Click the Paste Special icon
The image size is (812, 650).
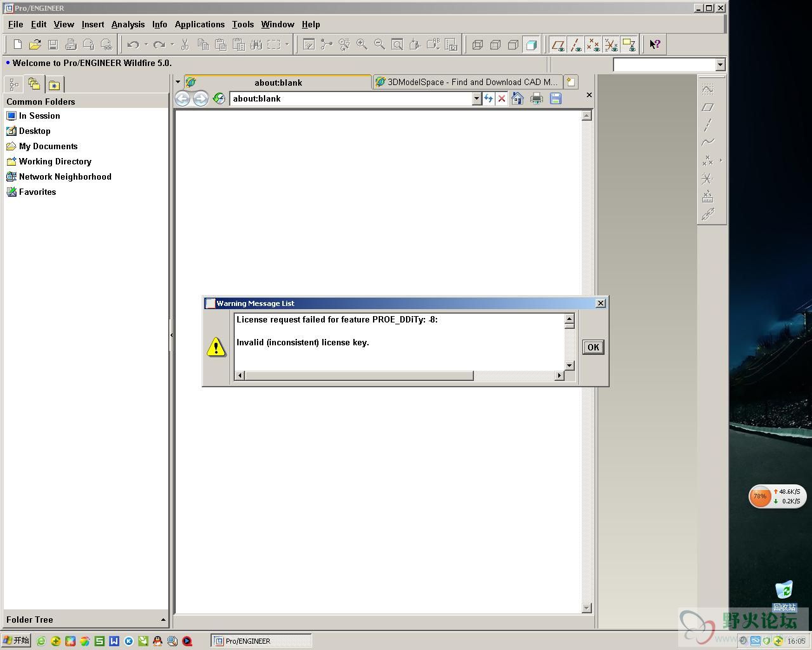pyautogui.click(x=239, y=44)
